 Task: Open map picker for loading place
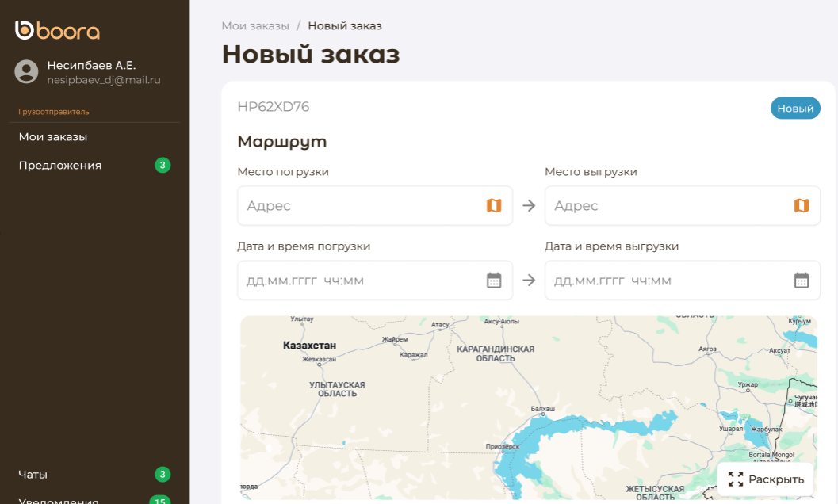coord(494,206)
